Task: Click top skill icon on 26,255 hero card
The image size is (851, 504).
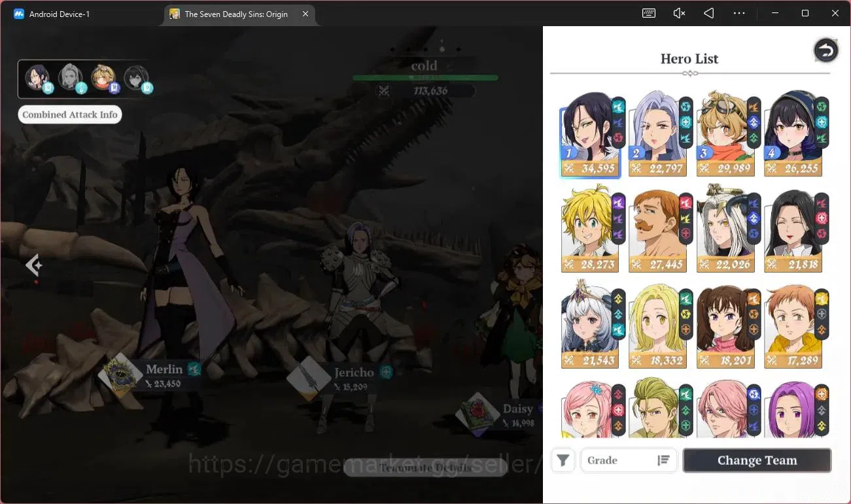Action: 822,107
